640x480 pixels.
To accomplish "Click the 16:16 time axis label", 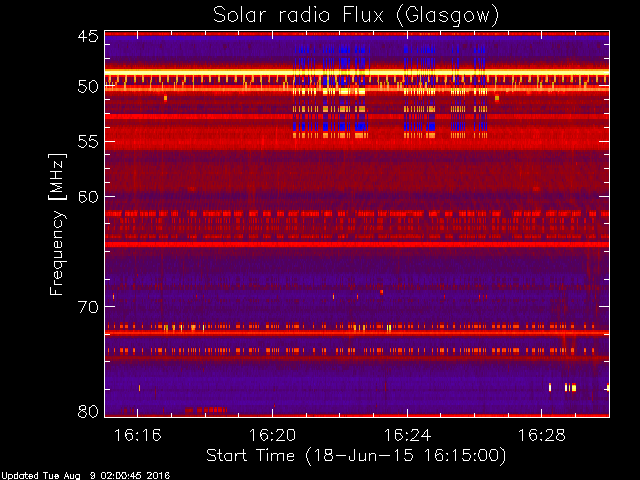I will (x=138, y=435).
